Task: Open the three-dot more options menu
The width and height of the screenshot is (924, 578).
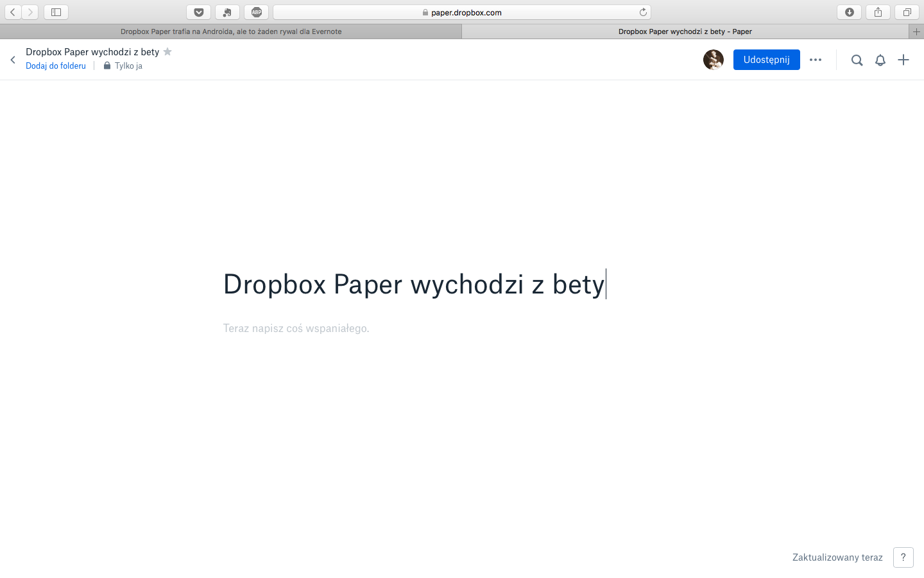Action: 816,60
